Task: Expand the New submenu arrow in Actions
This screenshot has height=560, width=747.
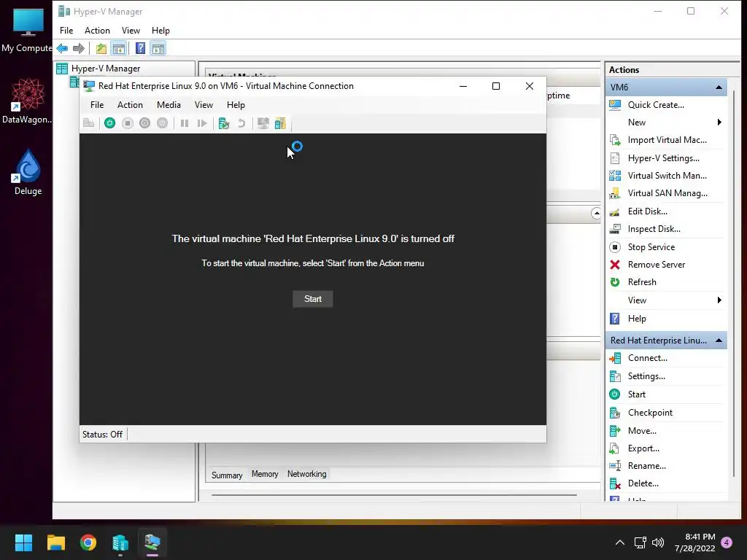Action: (719, 122)
